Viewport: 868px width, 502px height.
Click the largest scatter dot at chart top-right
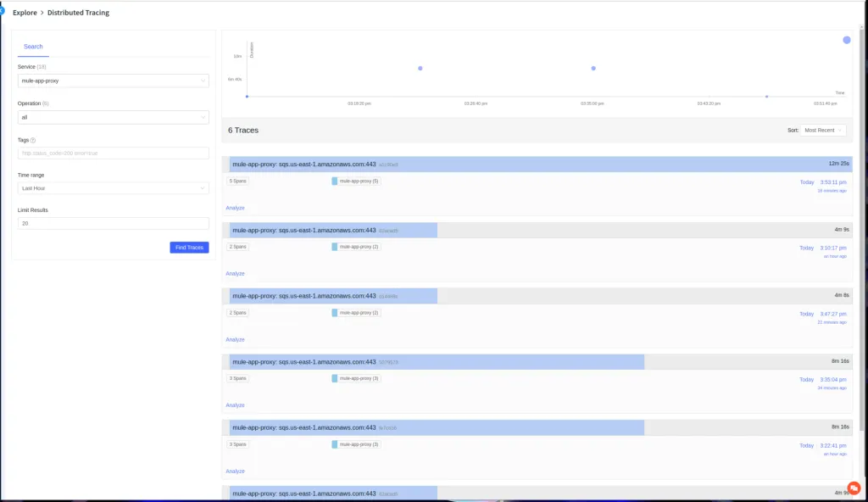pyautogui.click(x=846, y=40)
